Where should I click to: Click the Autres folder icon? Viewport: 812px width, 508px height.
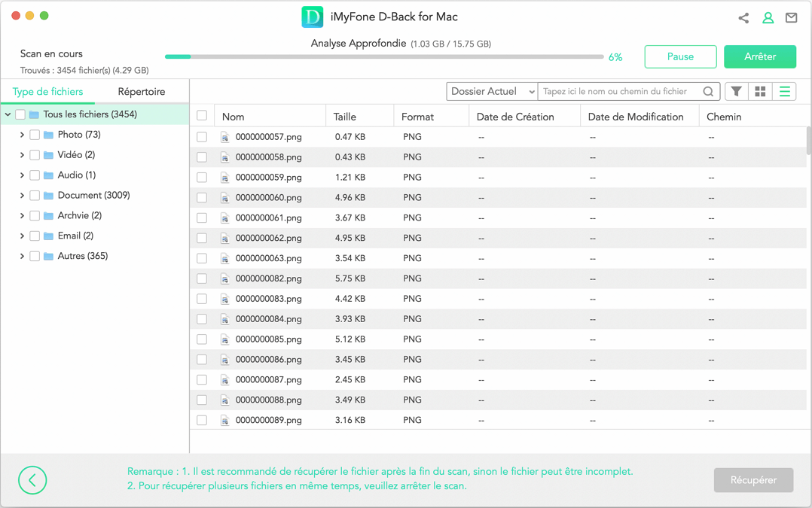coord(49,256)
